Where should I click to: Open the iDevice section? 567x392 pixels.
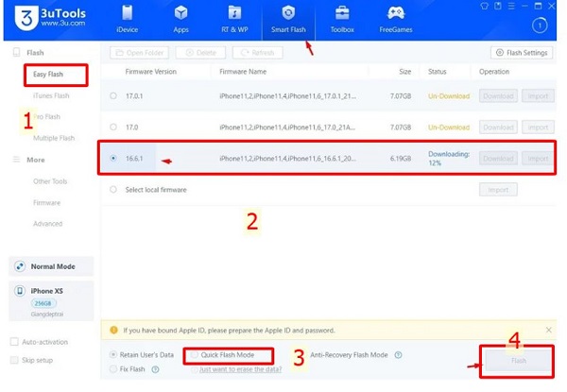(x=129, y=19)
